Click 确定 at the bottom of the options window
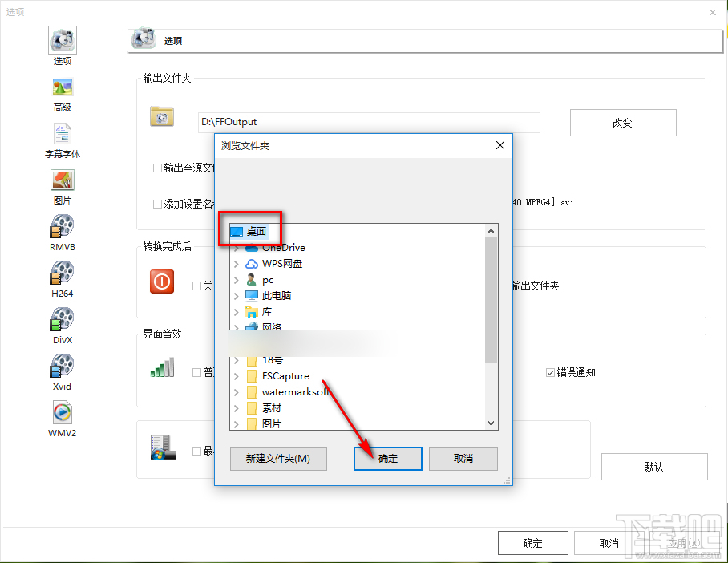Screen dimensions: 728x563 pyautogui.click(x=533, y=543)
